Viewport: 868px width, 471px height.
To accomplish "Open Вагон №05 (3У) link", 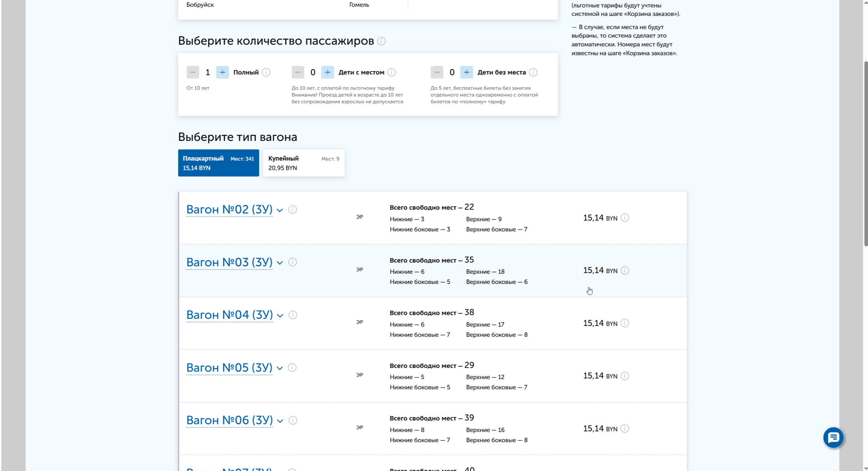I will pos(230,368).
